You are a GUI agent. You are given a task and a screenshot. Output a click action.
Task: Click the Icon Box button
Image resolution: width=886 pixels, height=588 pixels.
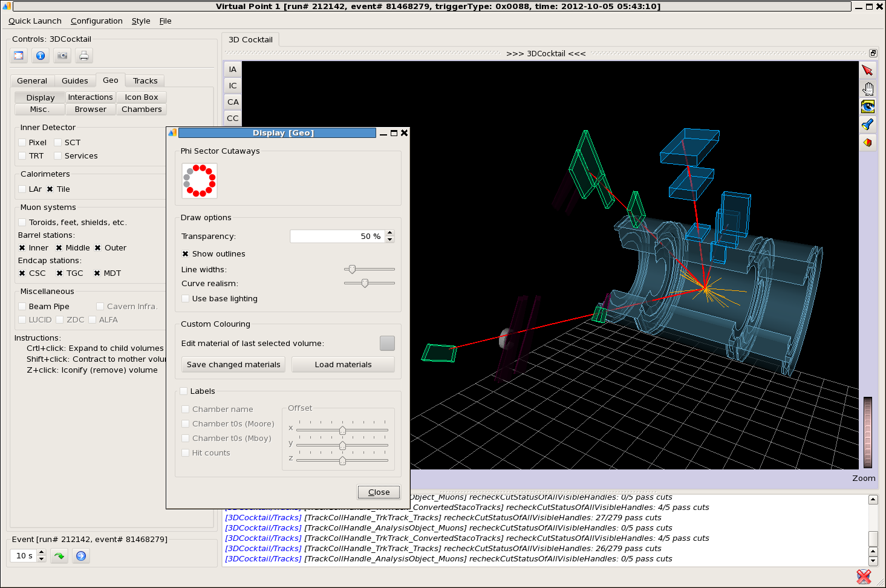(142, 97)
